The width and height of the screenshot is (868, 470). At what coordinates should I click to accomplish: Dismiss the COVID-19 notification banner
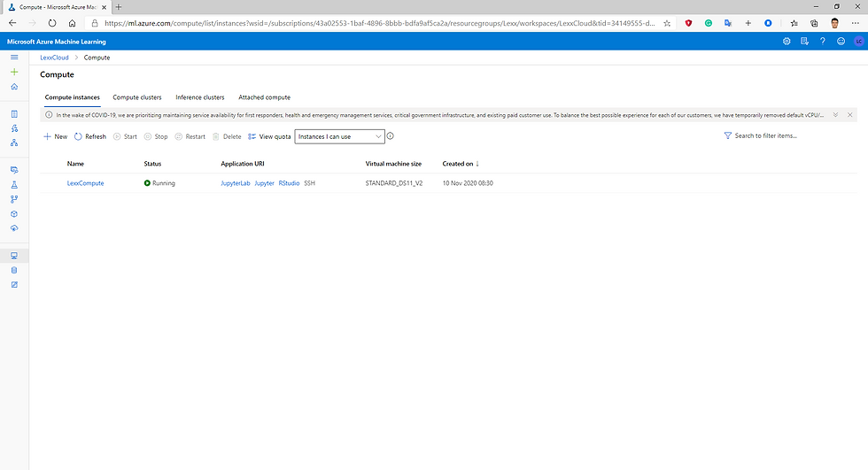849,115
